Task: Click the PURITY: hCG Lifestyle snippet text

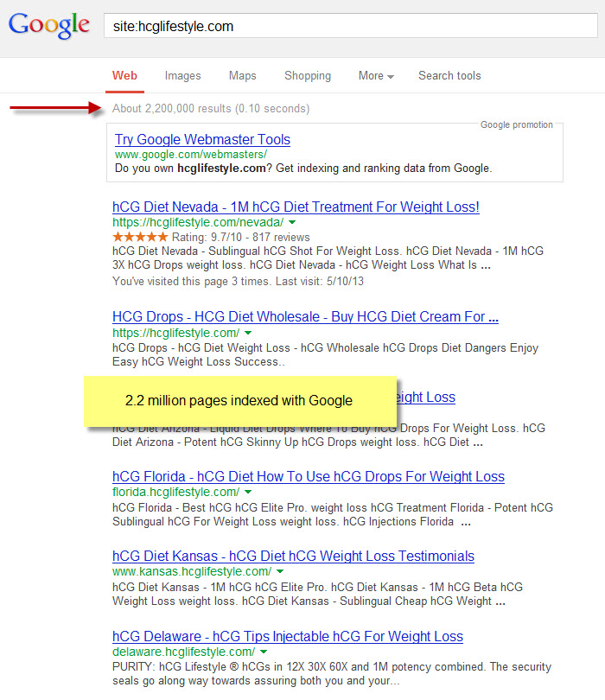Action: coord(332,674)
